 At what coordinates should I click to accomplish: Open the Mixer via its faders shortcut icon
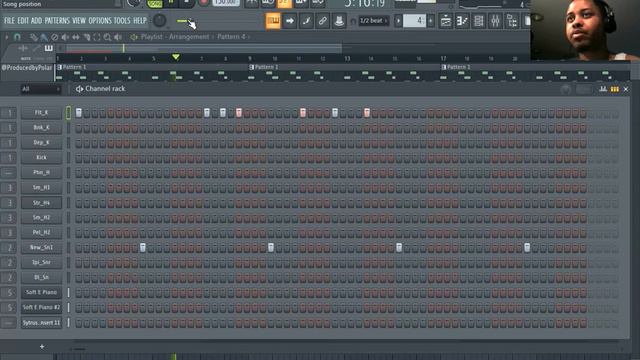coord(495,21)
